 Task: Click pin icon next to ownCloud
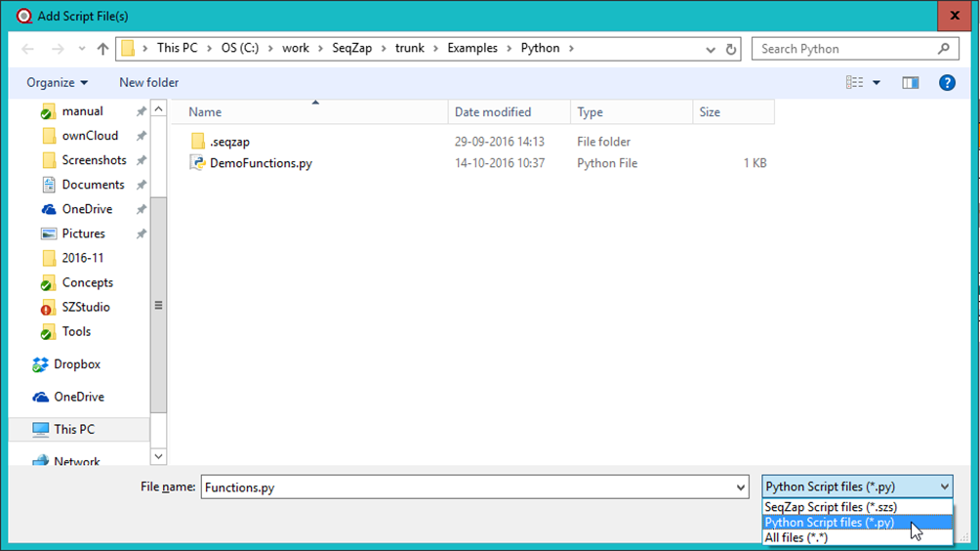click(142, 136)
